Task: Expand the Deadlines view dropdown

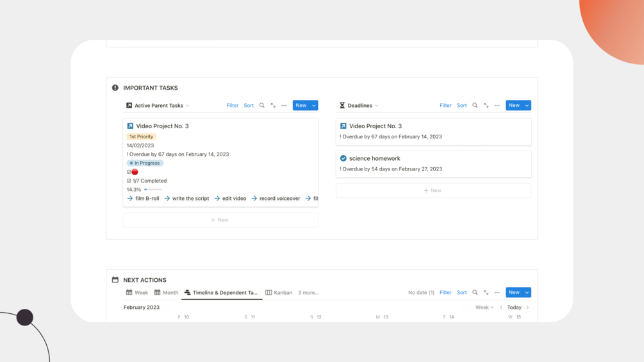Action: tap(376, 106)
